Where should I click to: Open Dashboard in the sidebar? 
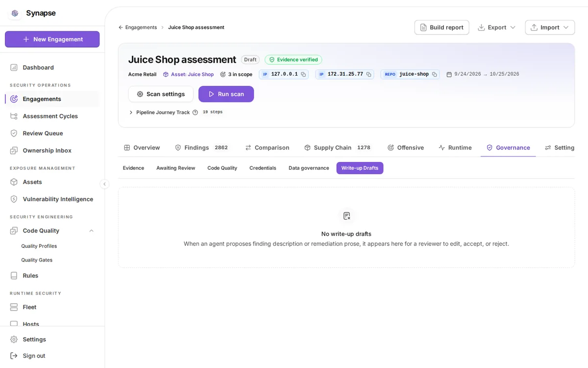coord(52,67)
